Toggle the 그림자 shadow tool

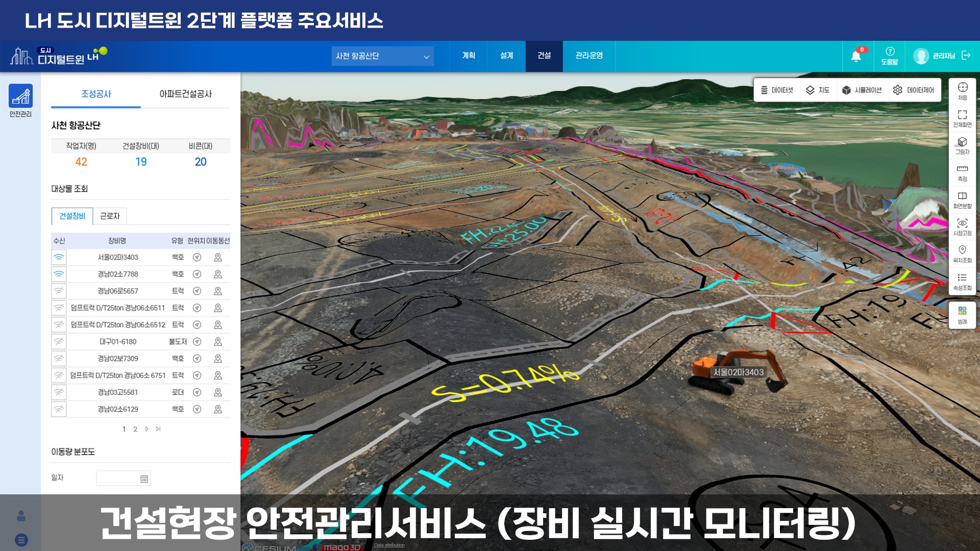click(x=962, y=145)
